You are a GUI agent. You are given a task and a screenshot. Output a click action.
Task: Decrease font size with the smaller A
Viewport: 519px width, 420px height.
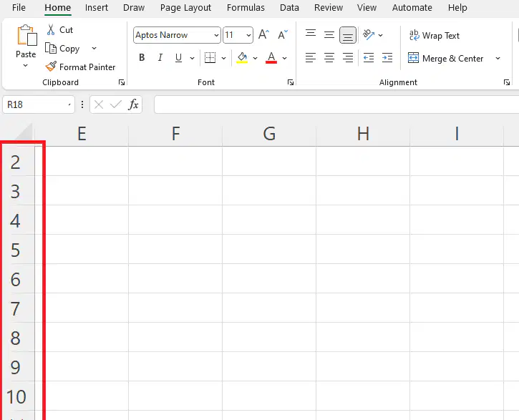(x=283, y=35)
